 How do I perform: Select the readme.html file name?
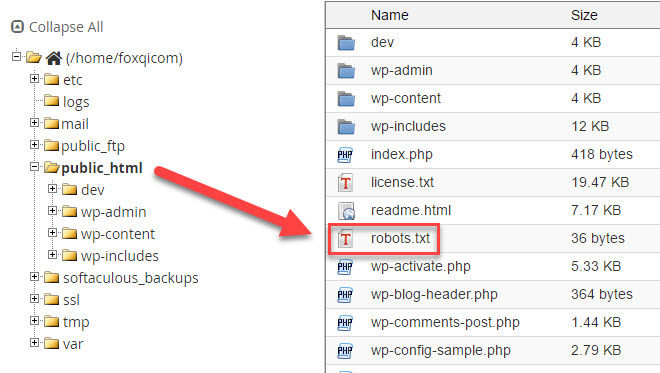410,210
